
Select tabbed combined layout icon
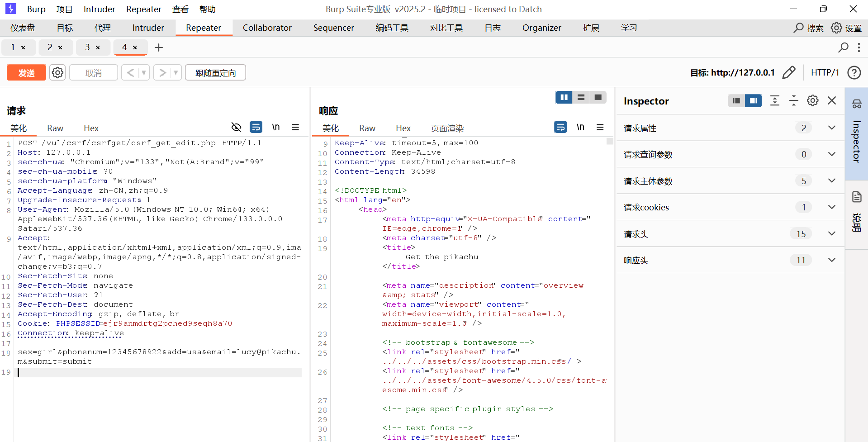[598, 97]
